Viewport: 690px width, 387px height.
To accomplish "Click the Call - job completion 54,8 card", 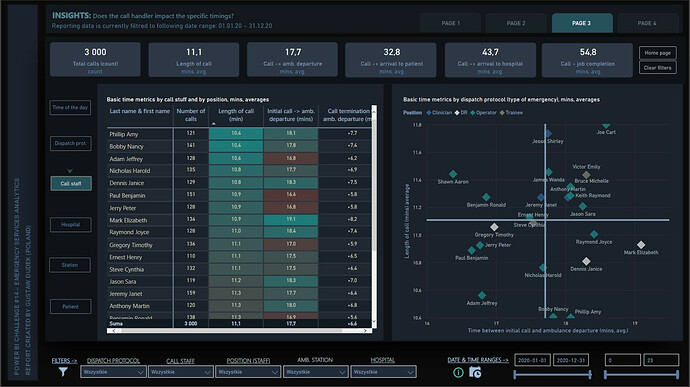I will (x=587, y=59).
